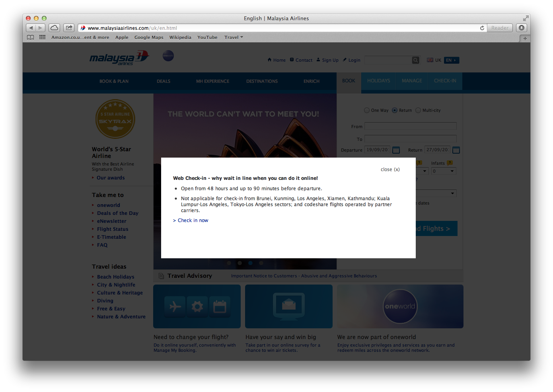Open the E-Timetable link
The height and width of the screenshot is (392, 553).
(111, 237)
